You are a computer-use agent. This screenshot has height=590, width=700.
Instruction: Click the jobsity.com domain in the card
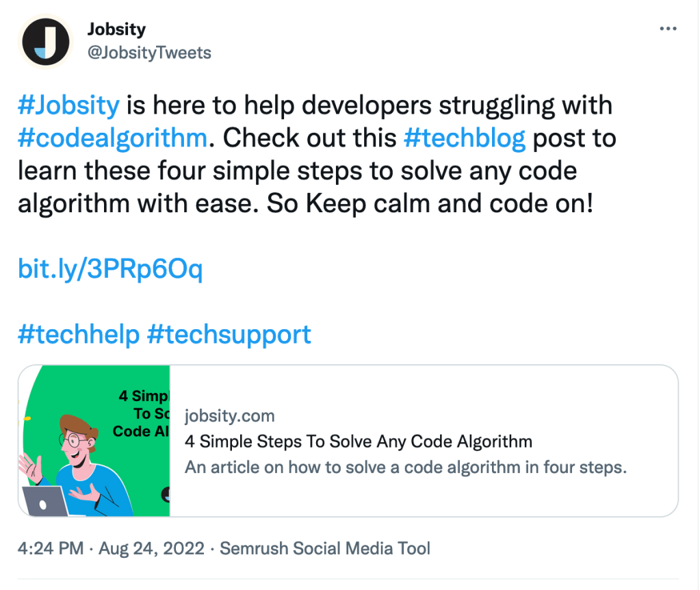229,415
